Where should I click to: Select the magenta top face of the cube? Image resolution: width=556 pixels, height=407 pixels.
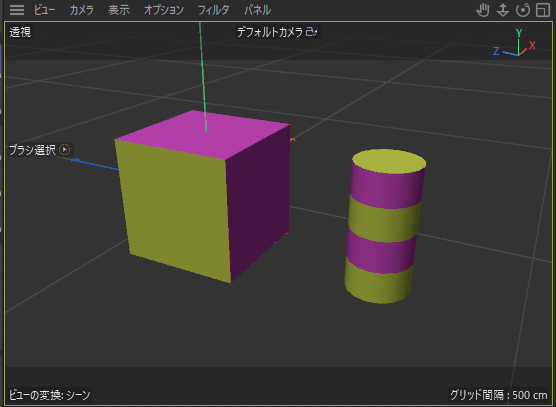point(202,134)
